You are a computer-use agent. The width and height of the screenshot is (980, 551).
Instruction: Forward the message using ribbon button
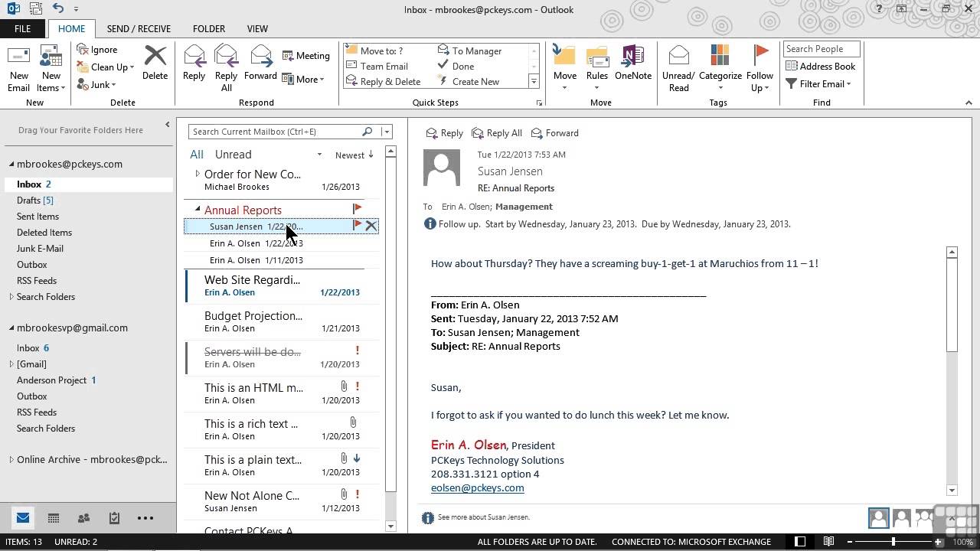[x=260, y=63]
